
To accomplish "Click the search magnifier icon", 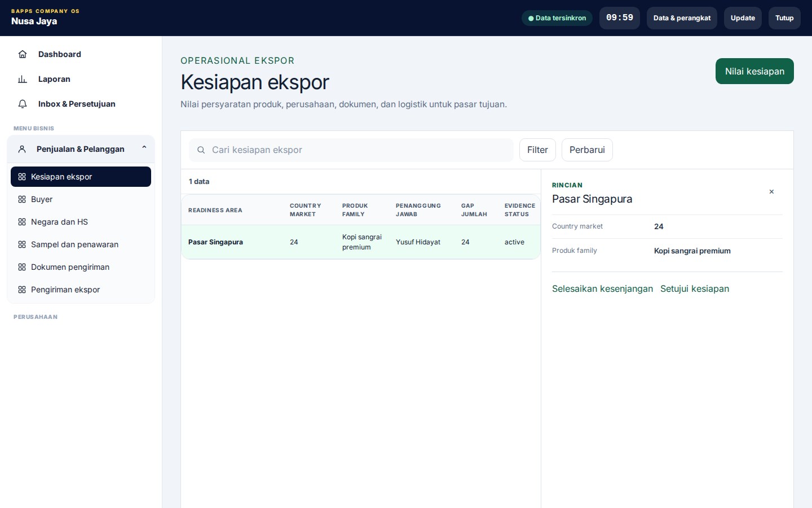I will (x=201, y=150).
